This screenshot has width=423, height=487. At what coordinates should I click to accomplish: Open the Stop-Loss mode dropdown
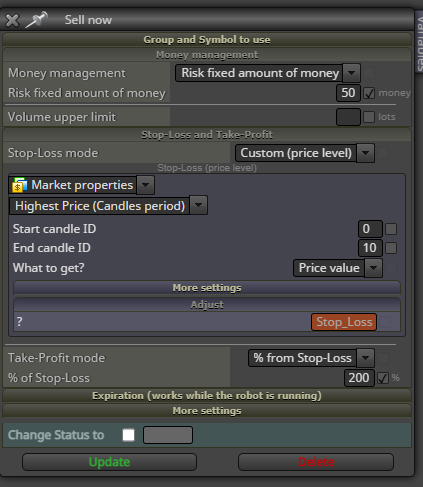[305, 153]
